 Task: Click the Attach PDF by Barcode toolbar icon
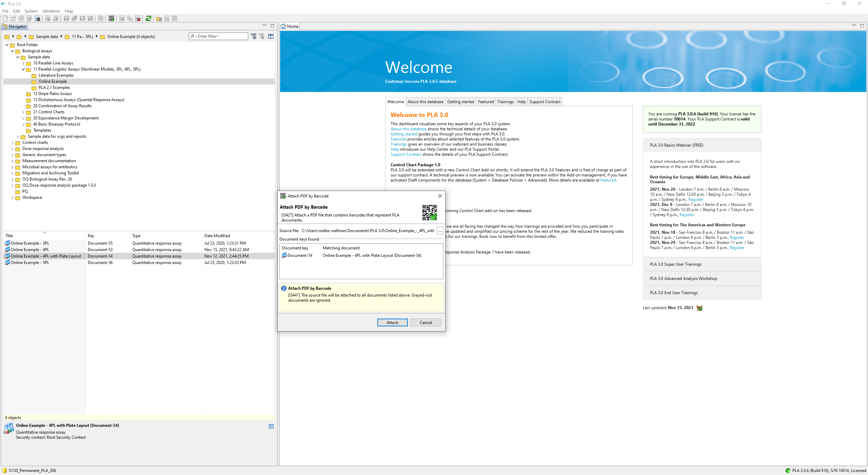[111, 18]
